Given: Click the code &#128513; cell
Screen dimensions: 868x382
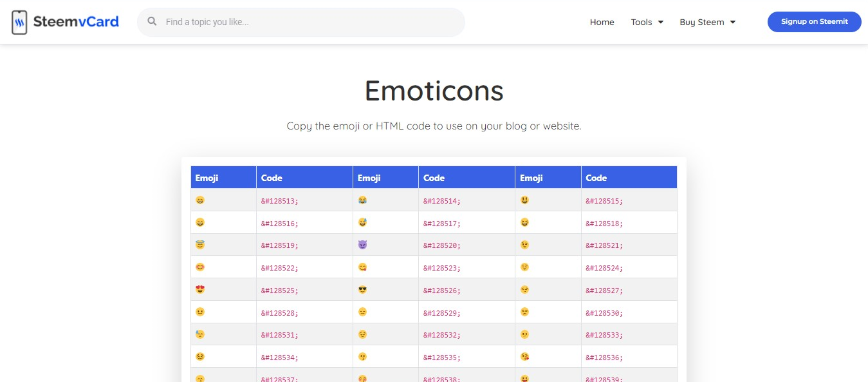Looking at the screenshot, I should click(304, 200).
